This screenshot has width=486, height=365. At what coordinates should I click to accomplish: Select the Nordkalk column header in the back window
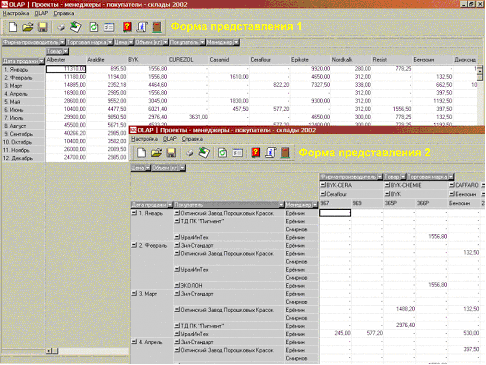click(x=351, y=60)
